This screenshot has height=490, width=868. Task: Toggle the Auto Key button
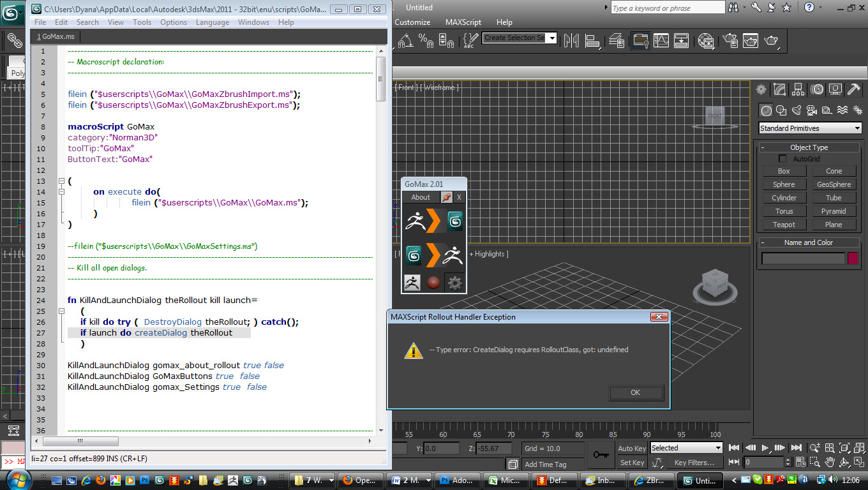pyautogui.click(x=632, y=449)
